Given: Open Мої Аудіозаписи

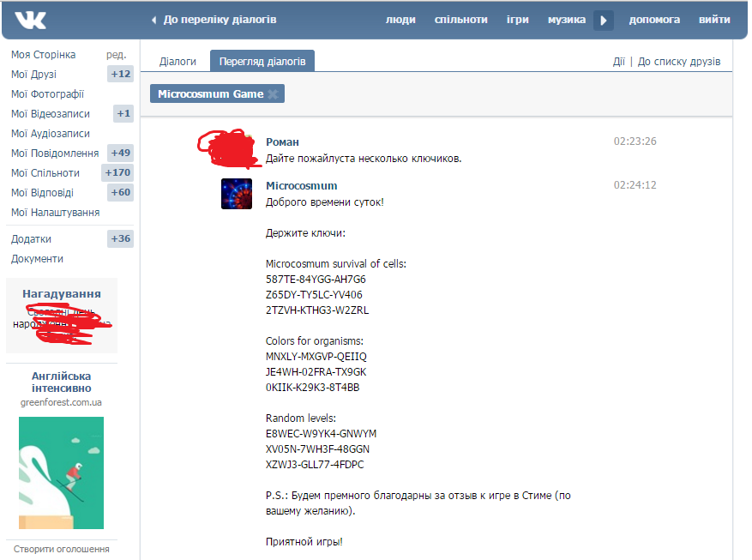Looking at the screenshot, I should pos(51,133).
